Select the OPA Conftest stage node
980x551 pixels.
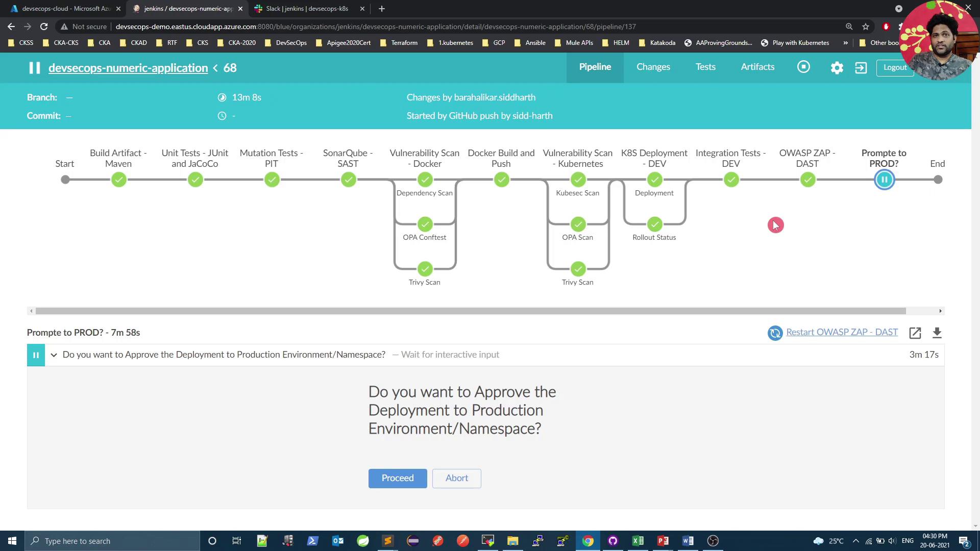point(425,224)
